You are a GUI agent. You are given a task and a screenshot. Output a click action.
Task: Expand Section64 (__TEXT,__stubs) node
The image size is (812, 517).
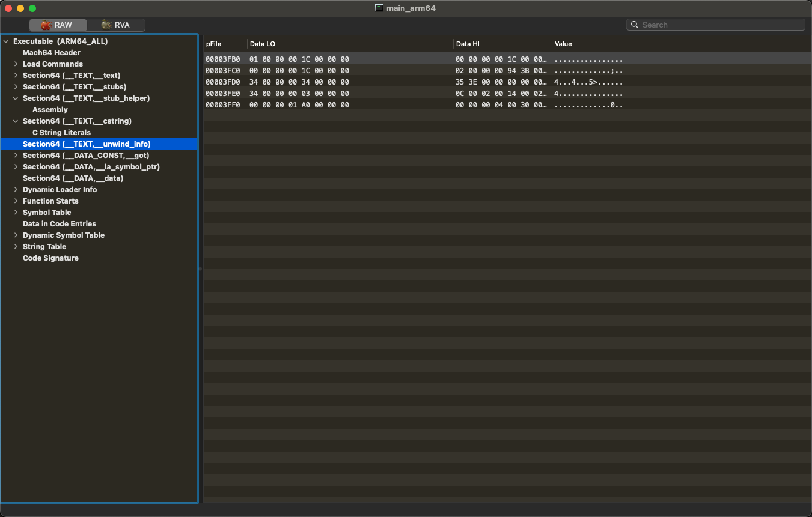16,87
